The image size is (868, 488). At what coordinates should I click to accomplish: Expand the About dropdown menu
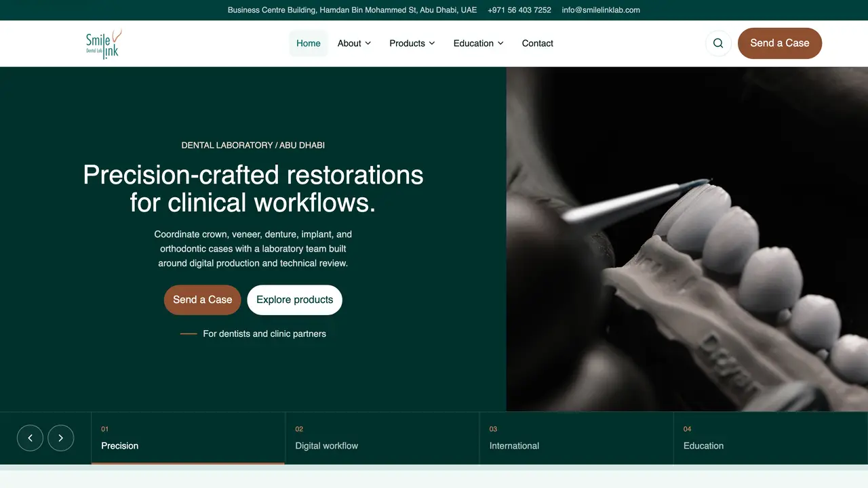point(354,43)
